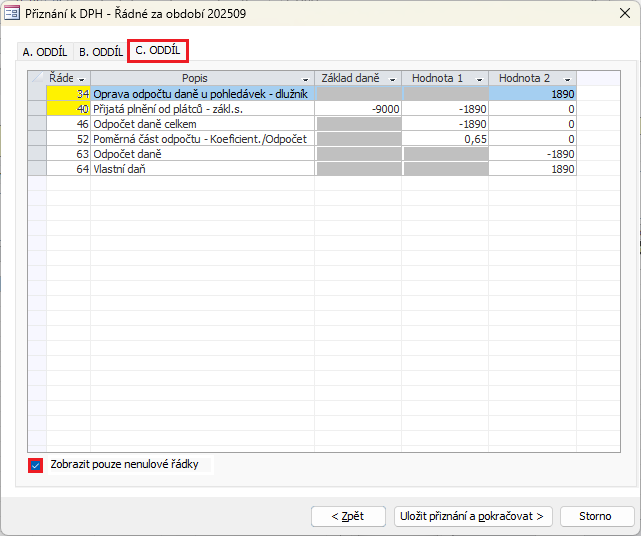Open the Řádek column filter dropdown
Viewport: 641px width, 536px height.
(x=81, y=79)
